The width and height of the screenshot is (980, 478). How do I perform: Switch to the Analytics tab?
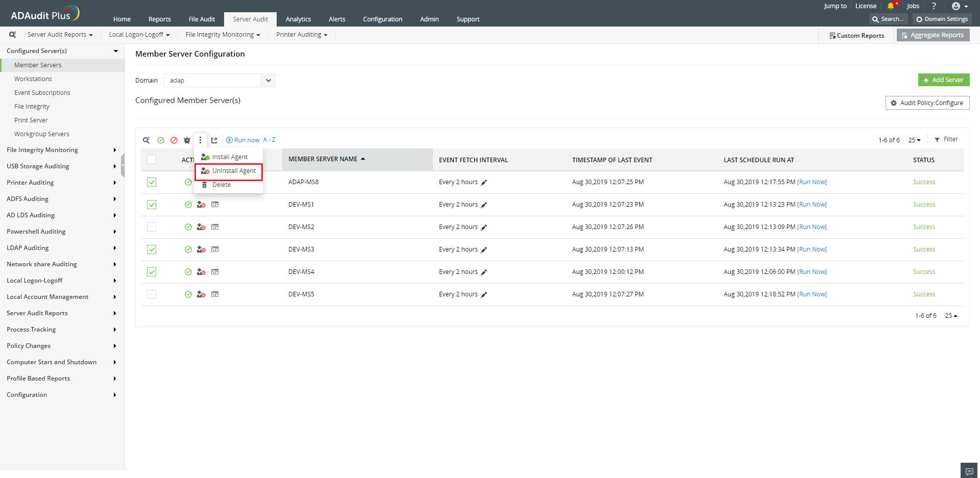[298, 19]
